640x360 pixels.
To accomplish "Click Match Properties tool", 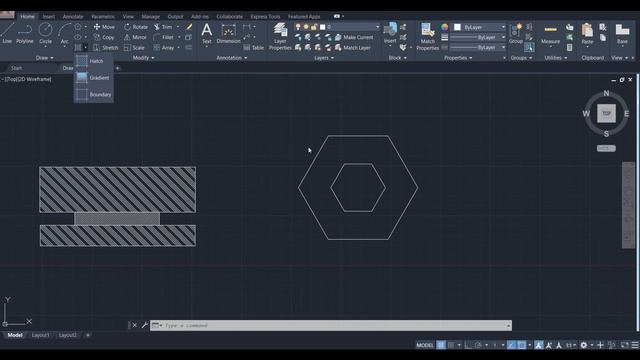I will point(427,36).
